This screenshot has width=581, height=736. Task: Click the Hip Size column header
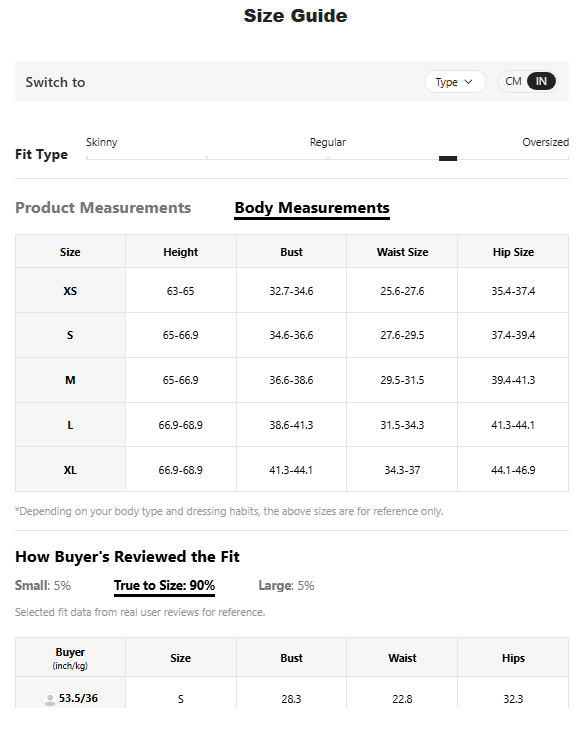click(513, 252)
